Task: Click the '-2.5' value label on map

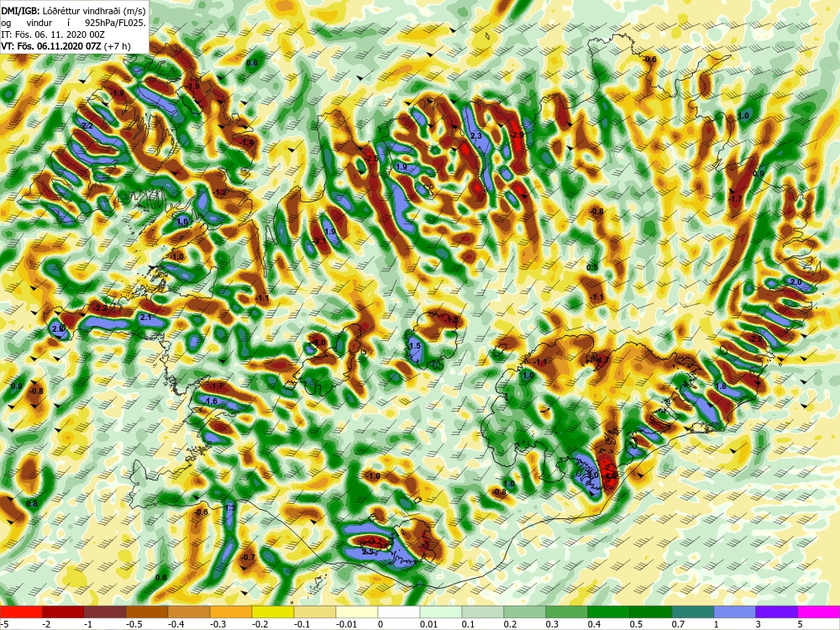Action: 372,159
